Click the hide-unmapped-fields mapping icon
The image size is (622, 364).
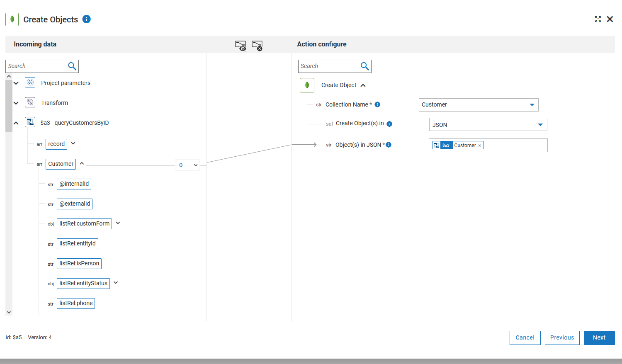[x=241, y=46]
